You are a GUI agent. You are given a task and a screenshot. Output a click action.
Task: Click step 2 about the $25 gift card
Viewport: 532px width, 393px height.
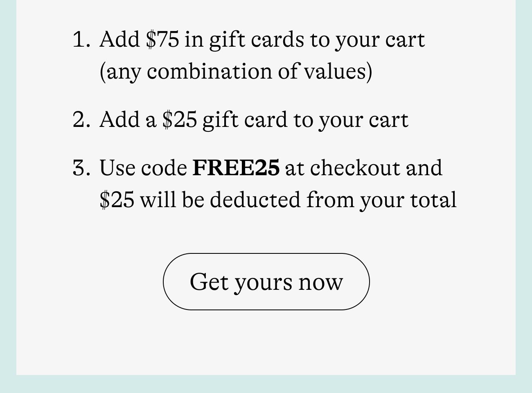254,120
